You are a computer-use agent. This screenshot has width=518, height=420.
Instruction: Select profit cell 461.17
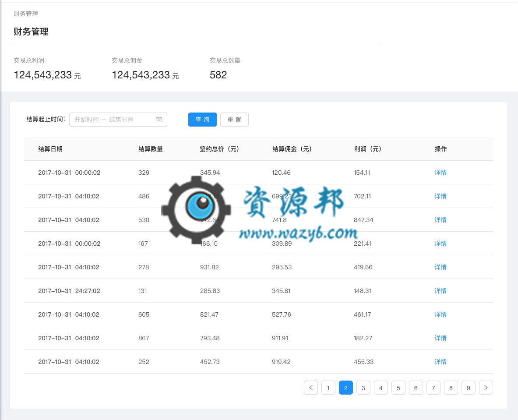tap(363, 314)
